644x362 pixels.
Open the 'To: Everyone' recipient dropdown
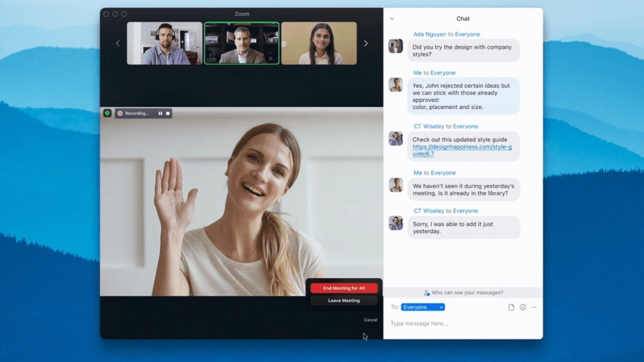tap(420, 307)
